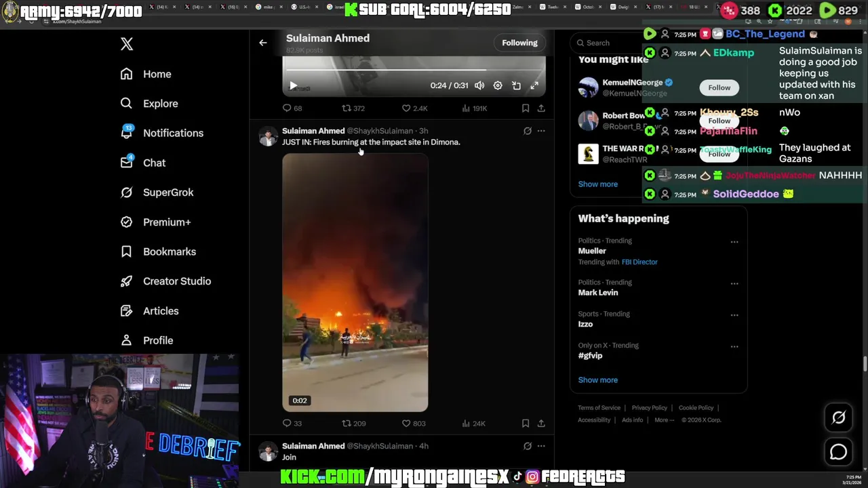
Task: Open more options for Mueller trend
Action: pos(734,242)
